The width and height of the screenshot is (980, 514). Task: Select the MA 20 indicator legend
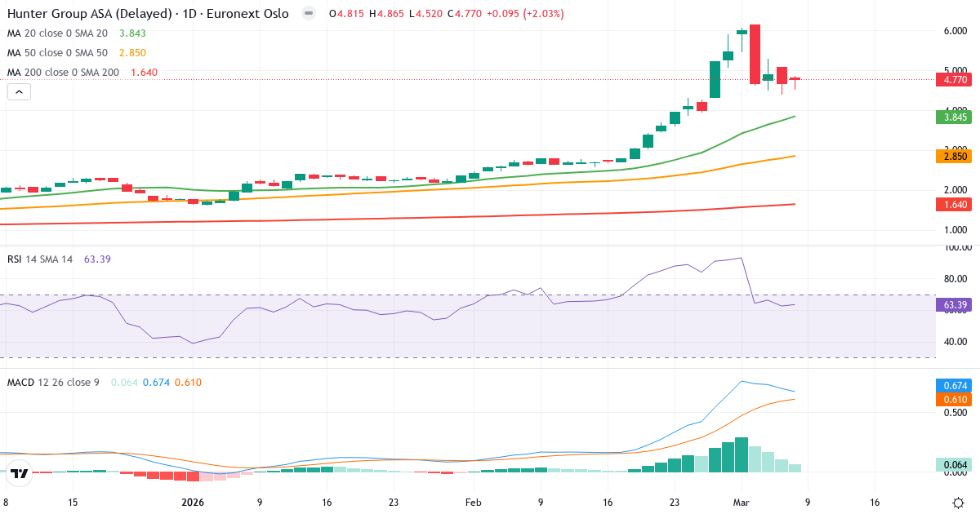pos(57,33)
